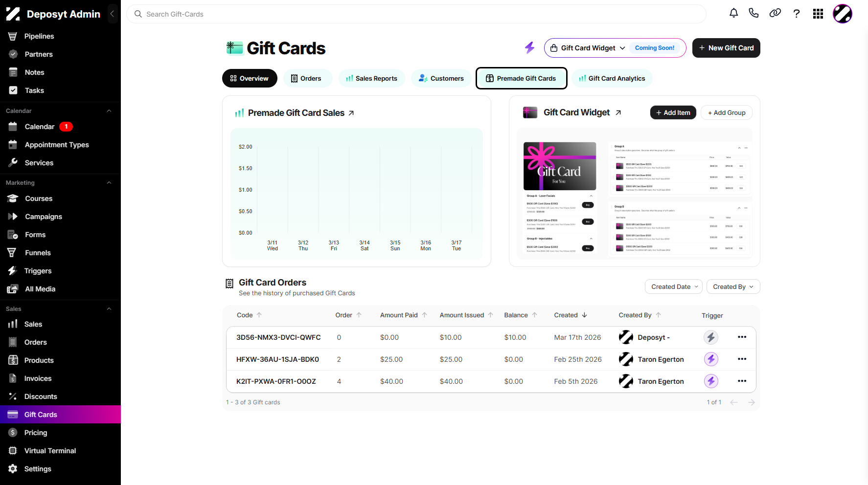Go to next page of gift cards
868x485 pixels.
(x=752, y=402)
